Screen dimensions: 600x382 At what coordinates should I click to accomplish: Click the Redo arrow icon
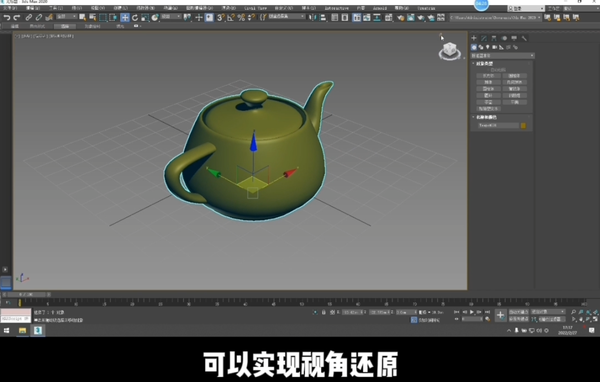pyautogui.click(x=16, y=17)
